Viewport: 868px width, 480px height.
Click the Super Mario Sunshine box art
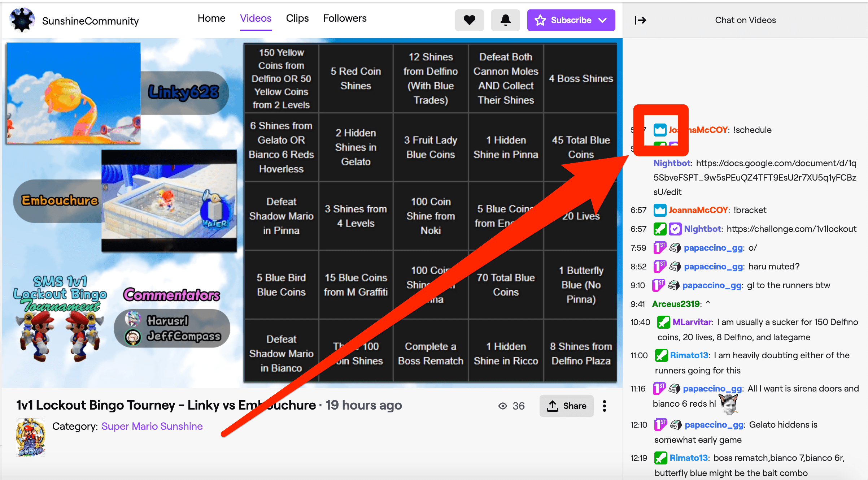(31, 437)
